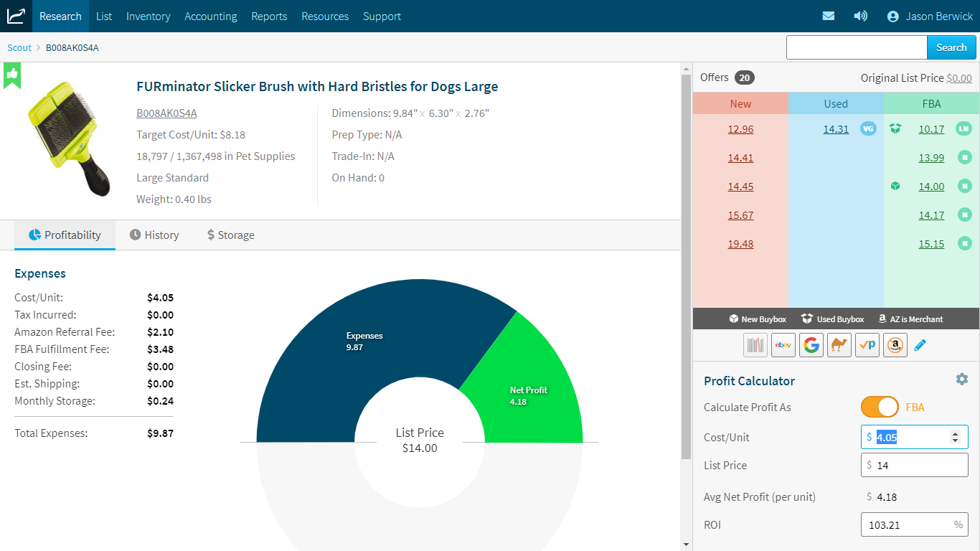The width and height of the screenshot is (980, 551).
Task: Open Profit Calculator settings gear
Action: 962,379
